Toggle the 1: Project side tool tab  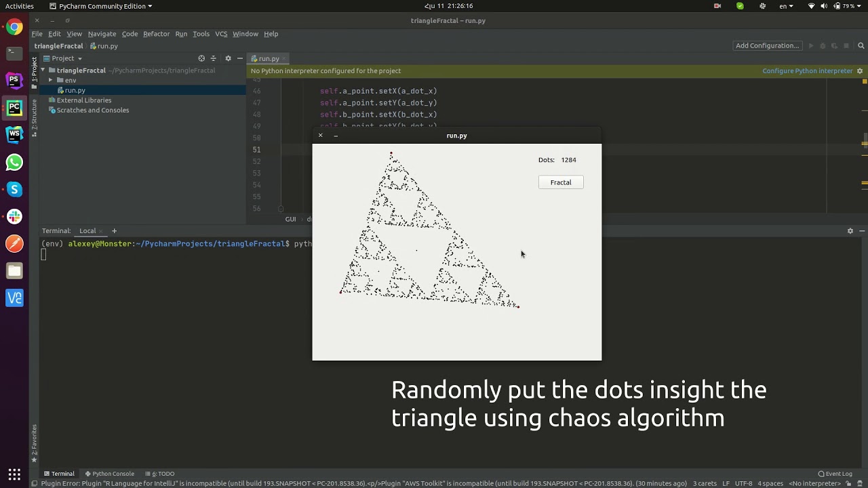(x=34, y=73)
